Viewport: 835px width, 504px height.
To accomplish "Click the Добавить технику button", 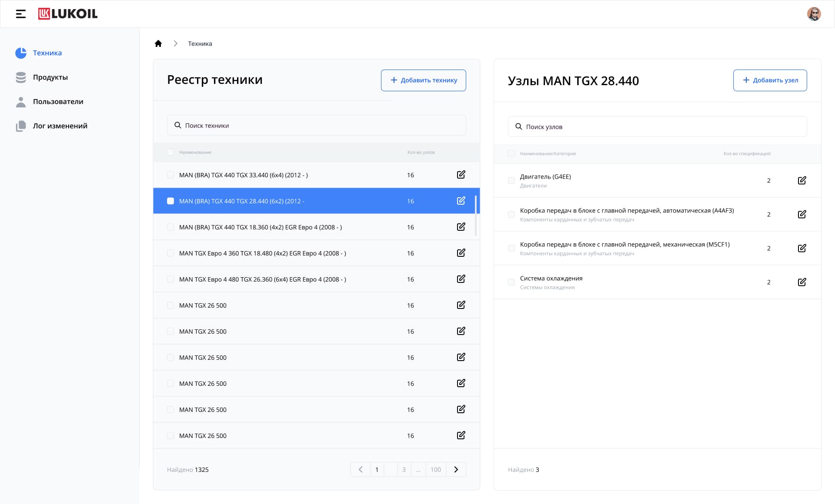I will pyautogui.click(x=424, y=80).
